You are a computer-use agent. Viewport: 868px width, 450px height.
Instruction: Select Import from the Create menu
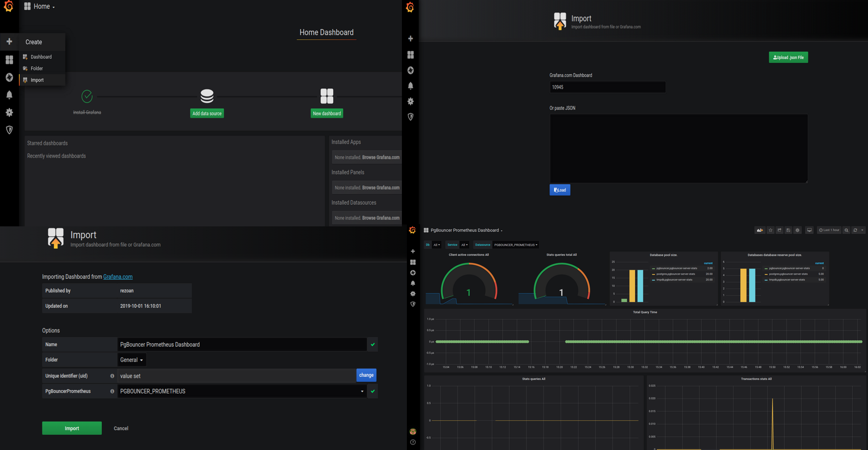point(37,80)
